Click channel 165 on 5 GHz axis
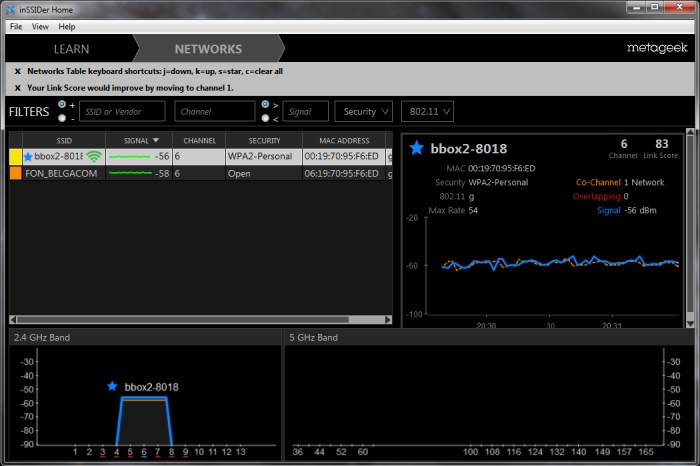The width and height of the screenshot is (700, 466). (x=646, y=452)
